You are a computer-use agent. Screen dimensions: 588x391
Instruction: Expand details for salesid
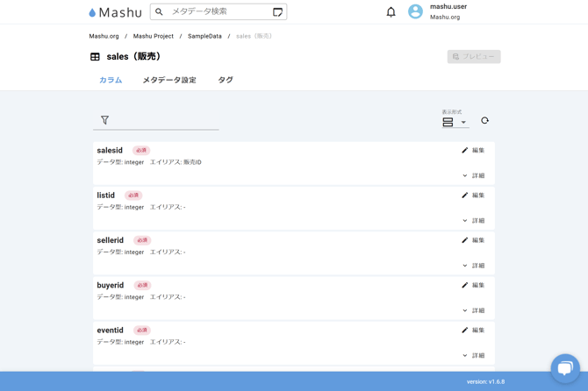coord(473,175)
